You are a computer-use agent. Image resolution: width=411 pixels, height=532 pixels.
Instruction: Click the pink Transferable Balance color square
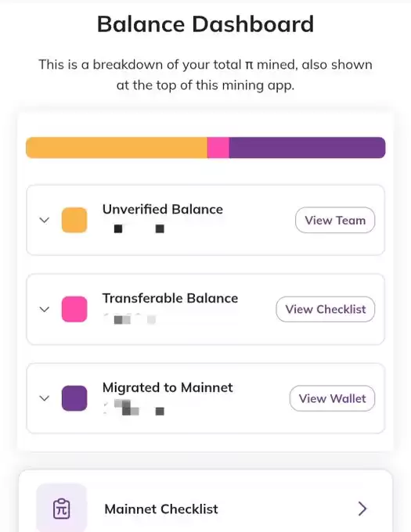(74, 309)
